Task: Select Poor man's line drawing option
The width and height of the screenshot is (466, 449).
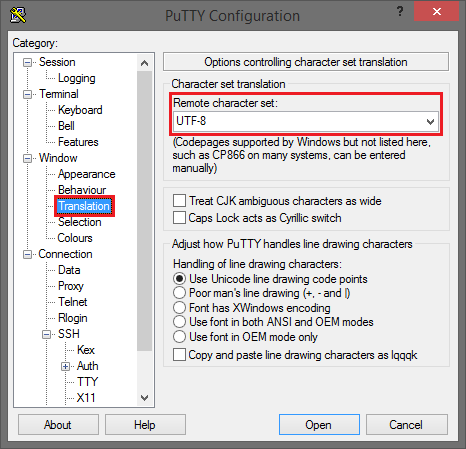Action: coord(179,293)
